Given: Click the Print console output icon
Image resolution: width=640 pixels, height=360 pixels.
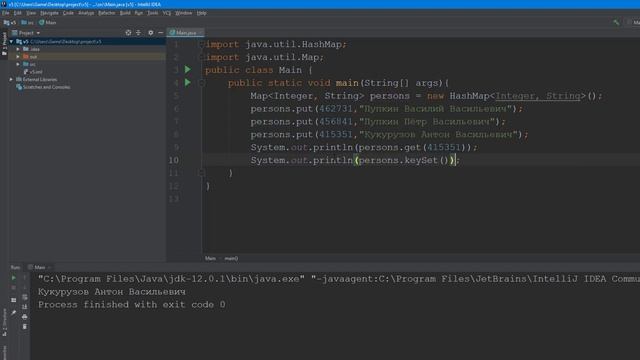Looking at the screenshot, I should (x=25, y=317).
